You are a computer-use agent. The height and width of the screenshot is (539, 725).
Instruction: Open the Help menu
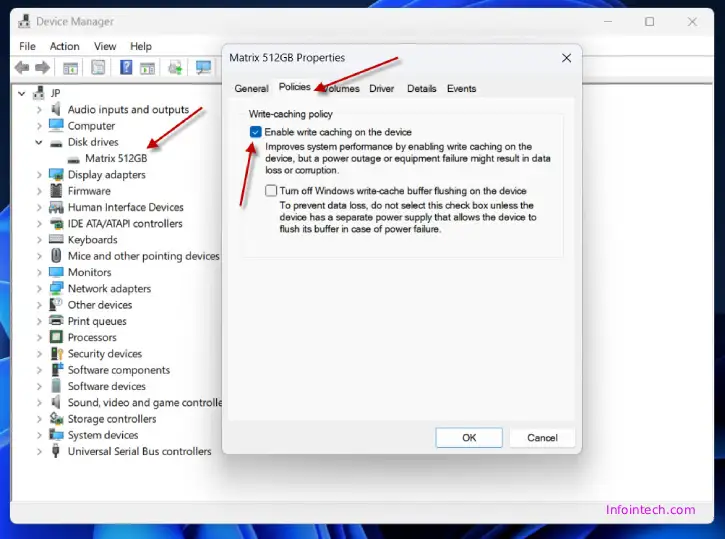point(141,46)
